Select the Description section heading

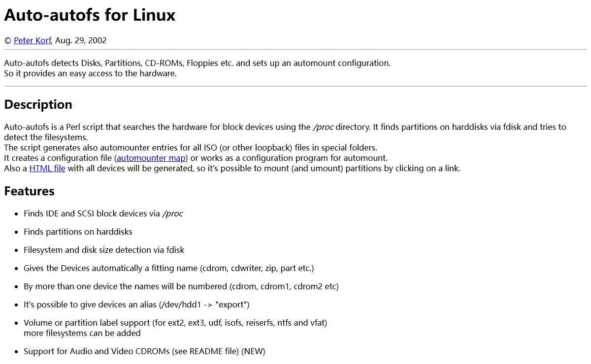tap(38, 104)
